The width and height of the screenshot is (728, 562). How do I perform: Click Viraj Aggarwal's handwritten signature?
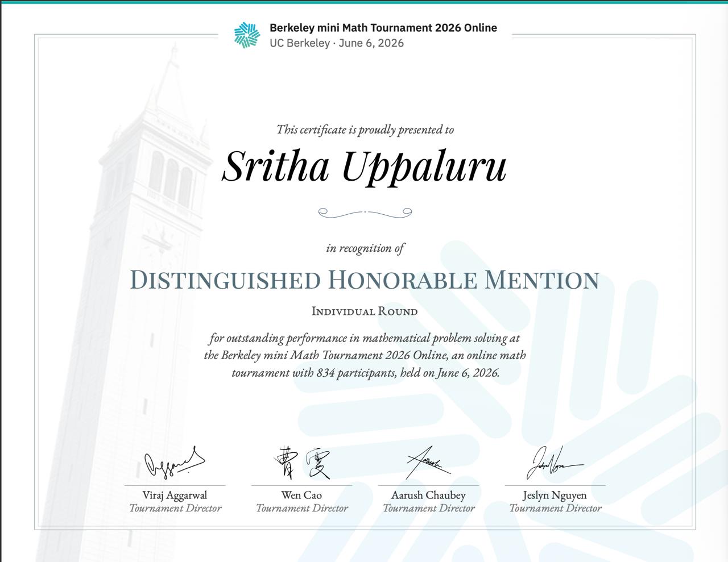tap(175, 463)
